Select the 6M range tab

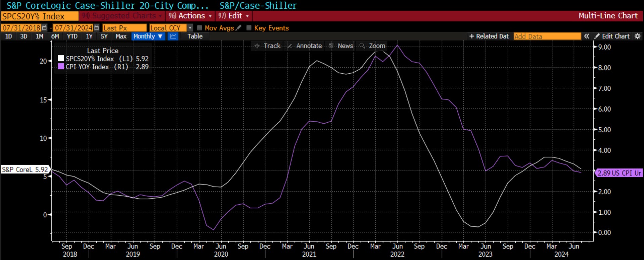(x=55, y=36)
